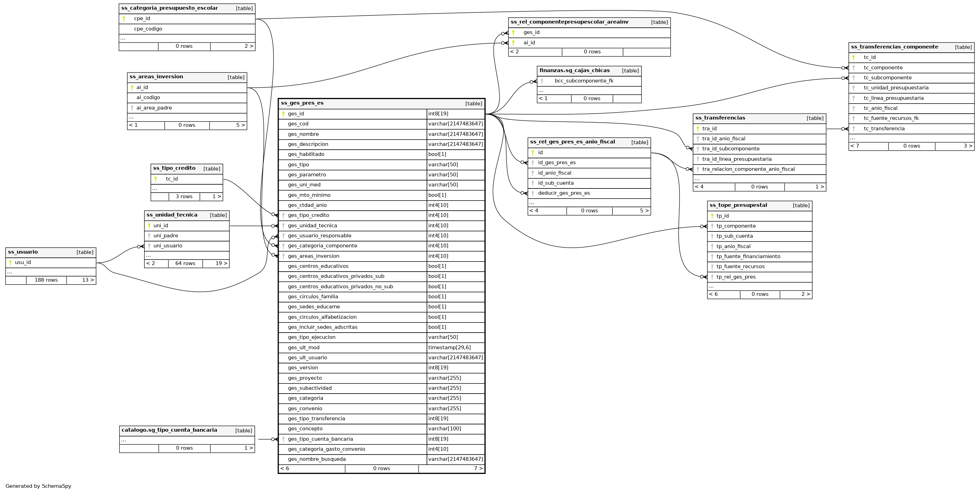Open the ss_transferencias_componente table title
The image size is (980, 493).
click(x=894, y=47)
